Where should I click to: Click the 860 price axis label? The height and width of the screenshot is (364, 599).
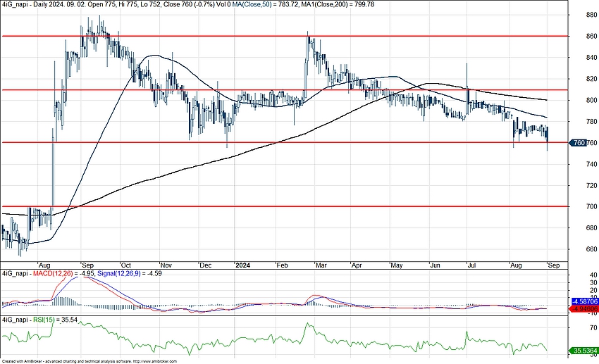coord(591,36)
